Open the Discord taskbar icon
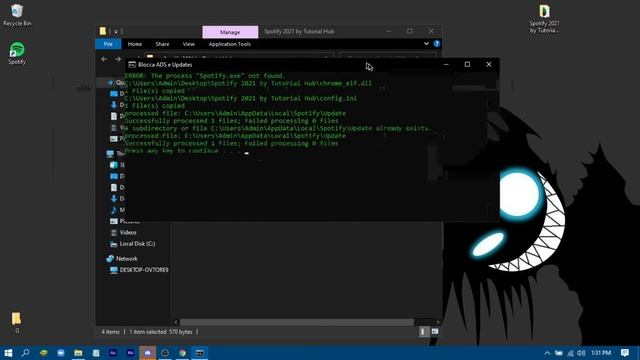Image resolution: width=640 pixels, height=360 pixels. 148,353
